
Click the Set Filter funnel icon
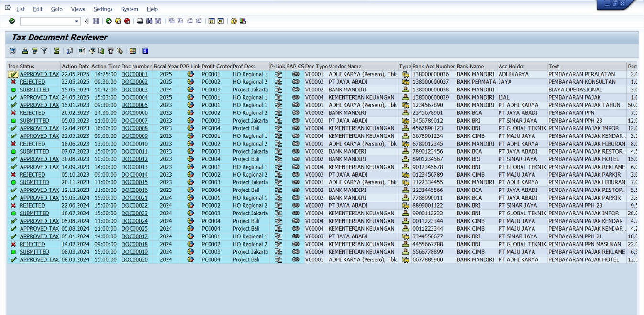click(x=44, y=51)
